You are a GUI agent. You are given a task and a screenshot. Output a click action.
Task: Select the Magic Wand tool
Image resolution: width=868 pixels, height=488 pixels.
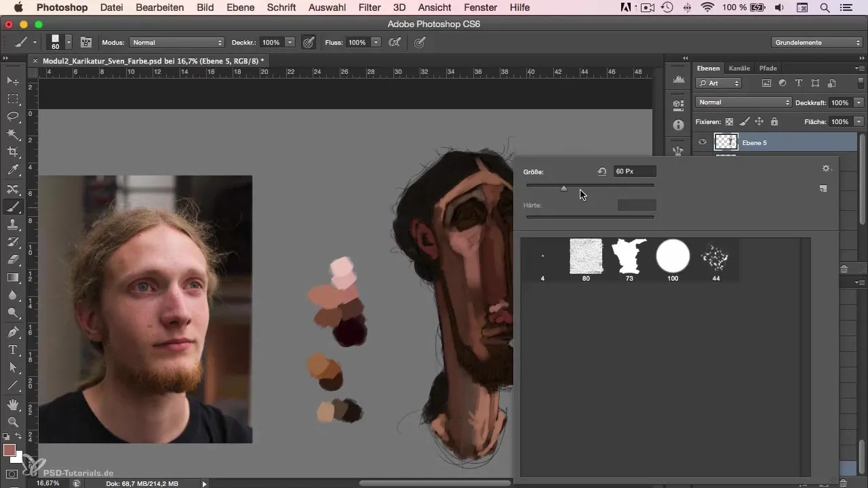click(x=13, y=134)
